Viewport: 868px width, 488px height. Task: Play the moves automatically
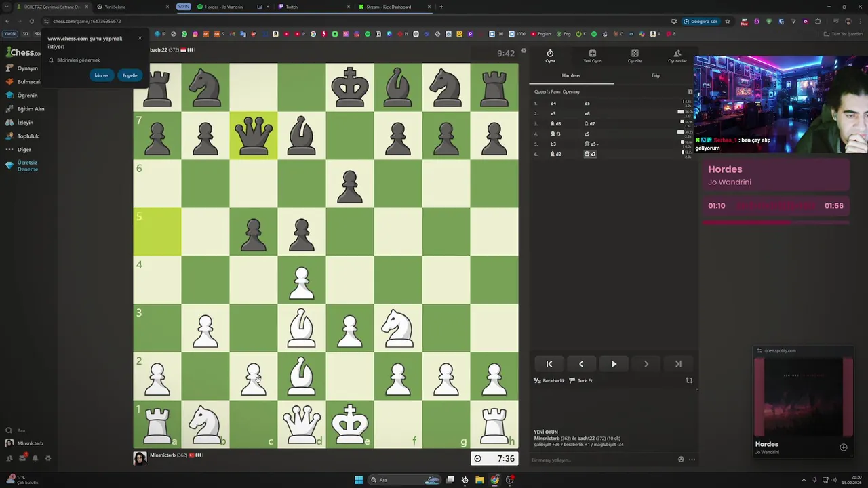point(614,364)
